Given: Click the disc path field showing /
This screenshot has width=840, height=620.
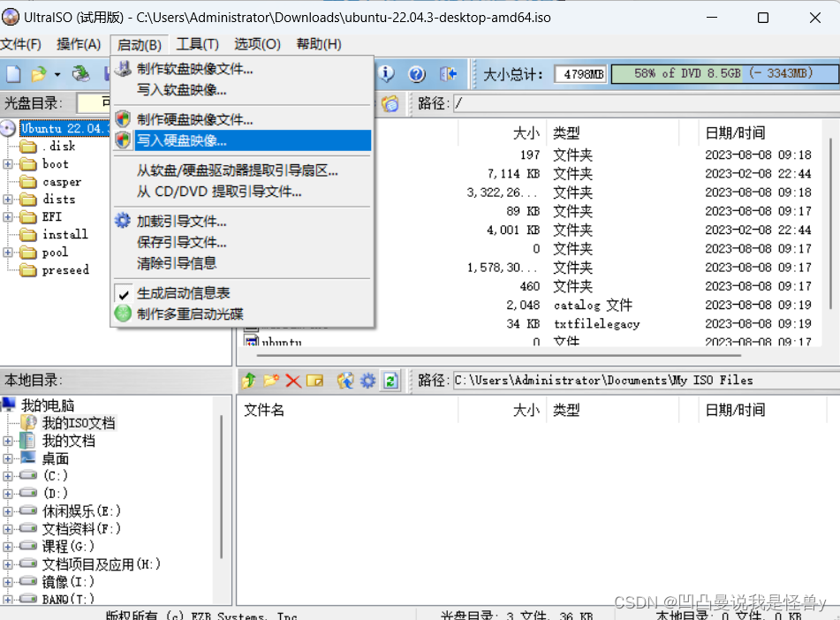Looking at the screenshot, I should pyautogui.click(x=646, y=102).
